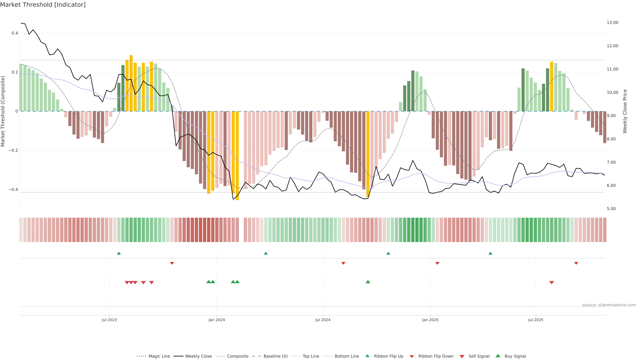This screenshot has width=644, height=362.
Task: Click the Jul 2025 x-axis label
Action: pos(535,320)
